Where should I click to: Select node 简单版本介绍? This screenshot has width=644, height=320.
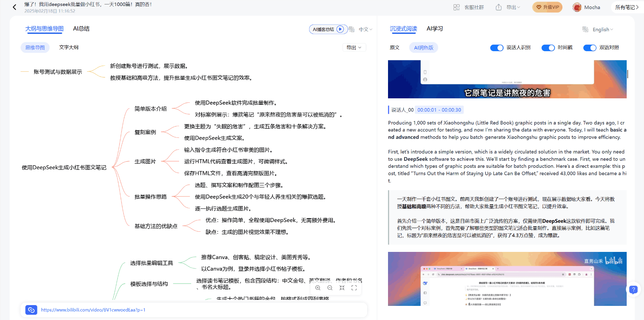(151, 109)
